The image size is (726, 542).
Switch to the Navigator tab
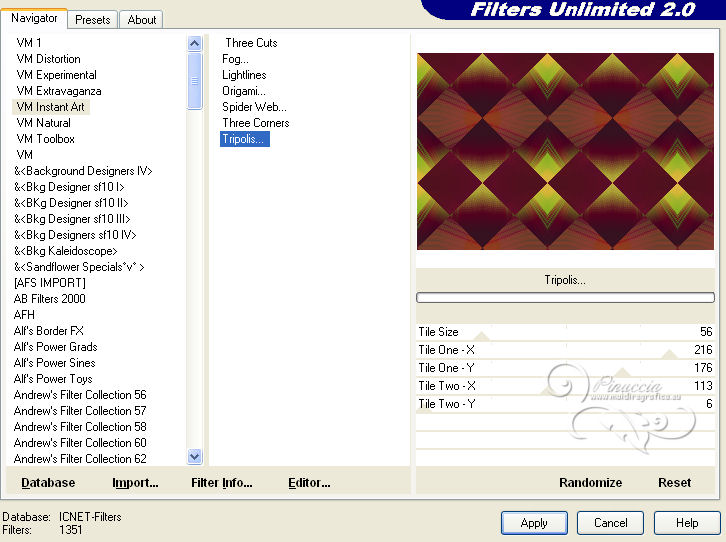click(x=34, y=19)
